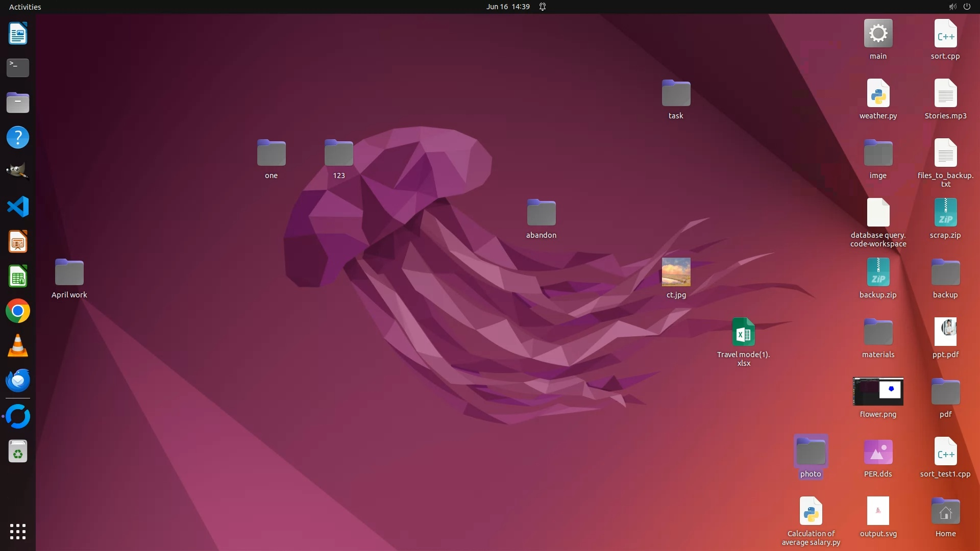Launch Visual Studio Code from dock

point(18,207)
